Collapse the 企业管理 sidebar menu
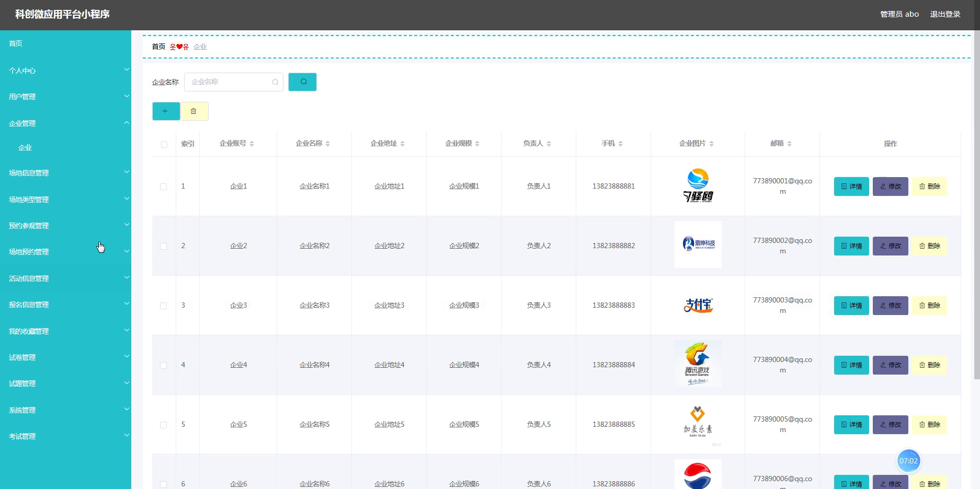 (65, 123)
